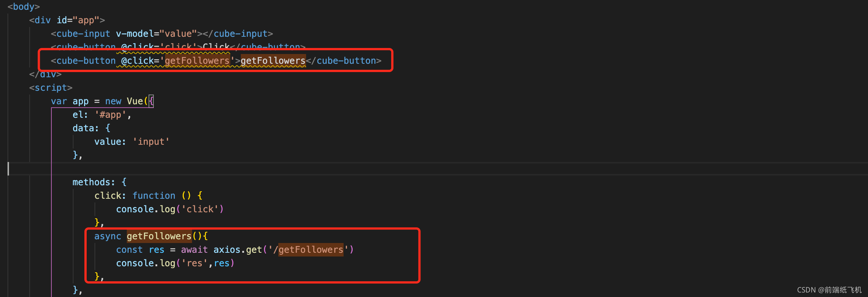Click closing cube-button tag in red box
868x297 pixels.
[x=344, y=61]
